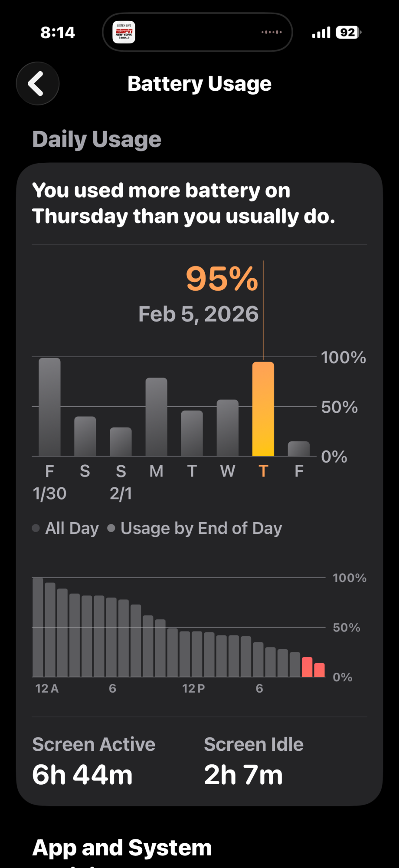Select the last Friday usage bar
The image size is (399, 868).
299,448
